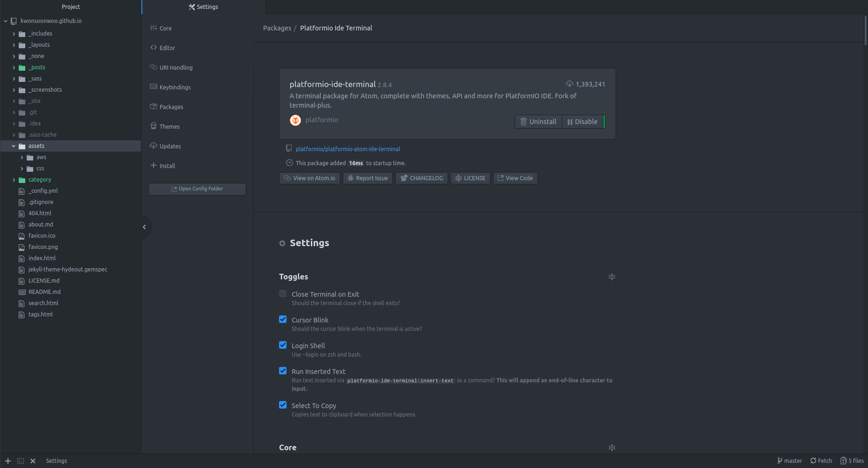Click the Report Issue button
The image size is (868, 468).
368,178
